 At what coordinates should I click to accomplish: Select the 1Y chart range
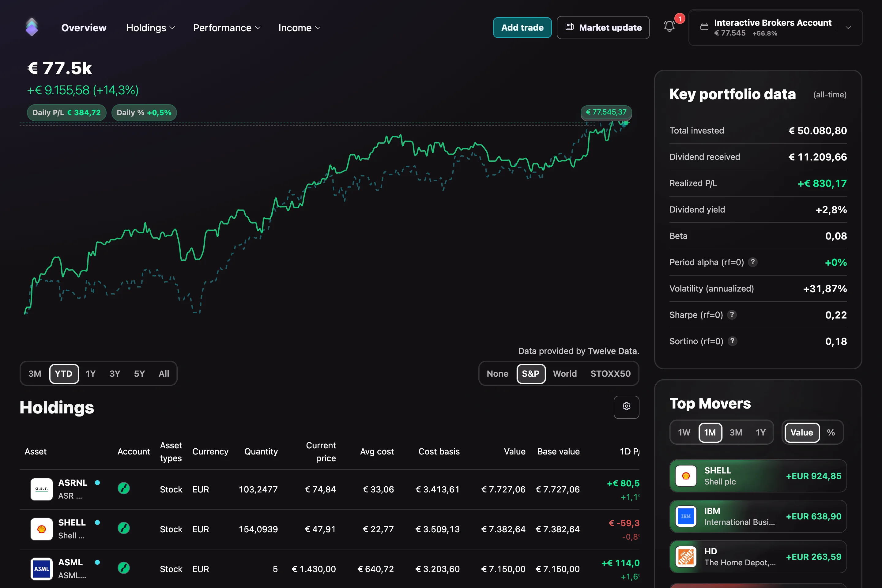(x=91, y=374)
